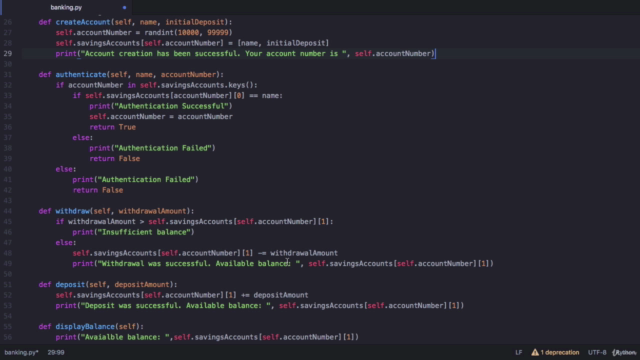
Task: Click the "Authentication Failed" string on line 38
Action: [163, 148]
